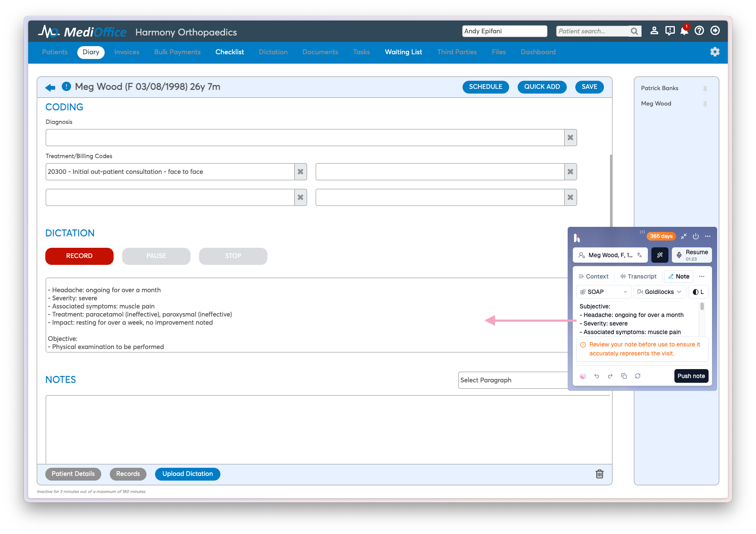Open the Diary tab
This screenshot has width=756, height=534.
91,52
